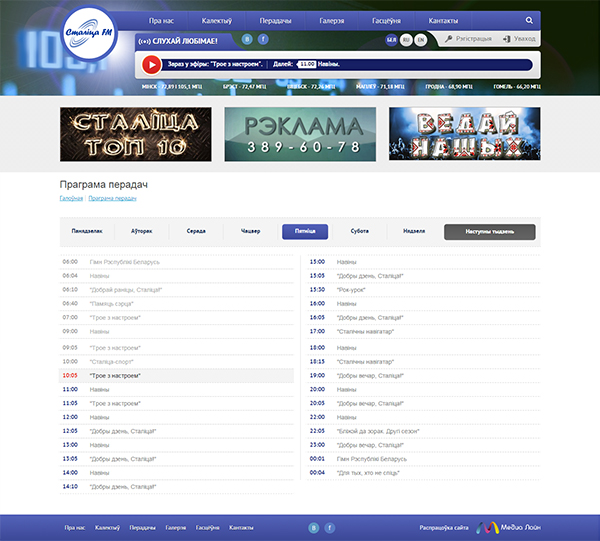The height and width of the screenshot is (541, 600).
Task: Open Кантакты in top menu
Action: click(x=443, y=21)
